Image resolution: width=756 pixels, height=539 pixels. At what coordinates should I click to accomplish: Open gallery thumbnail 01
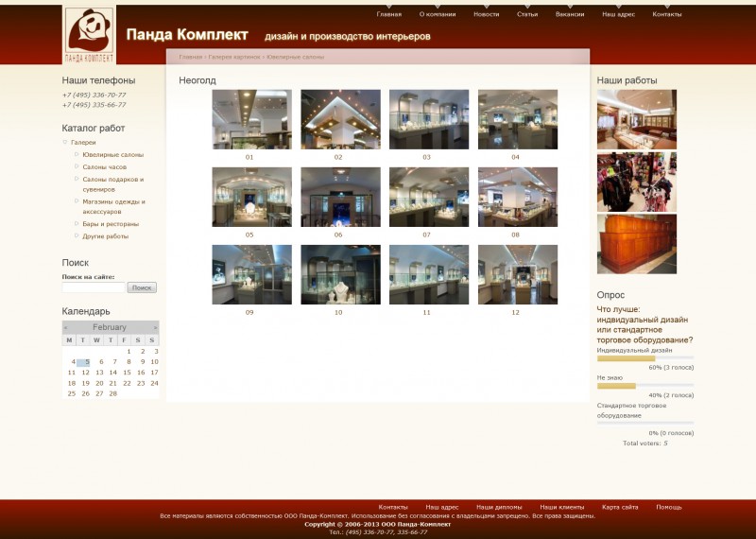(x=251, y=119)
